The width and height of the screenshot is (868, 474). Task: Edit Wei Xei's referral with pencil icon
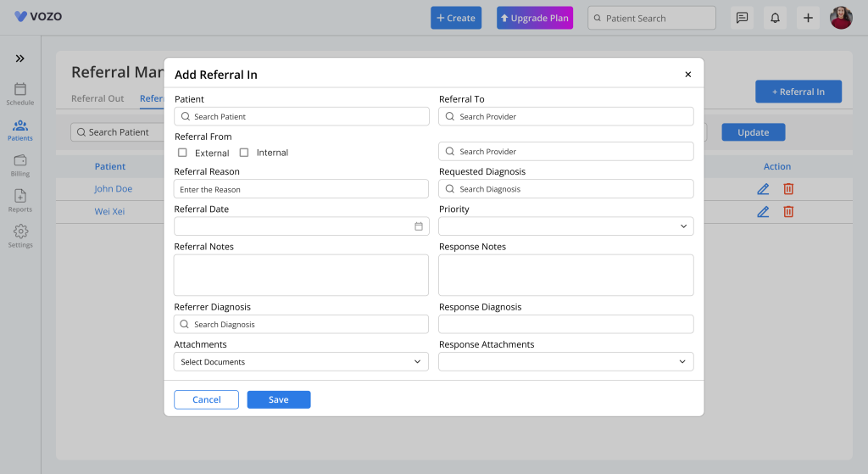point(763,211)
